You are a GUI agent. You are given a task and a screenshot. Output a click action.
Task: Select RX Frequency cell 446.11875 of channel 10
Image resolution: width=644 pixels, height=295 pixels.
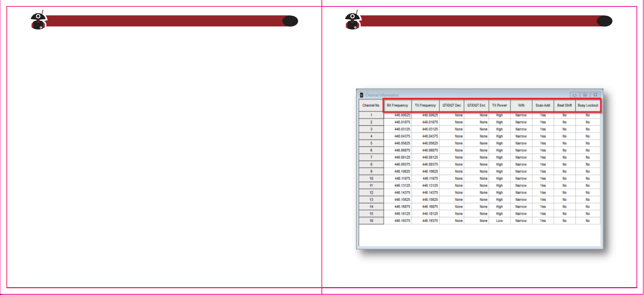coord(398,178)
